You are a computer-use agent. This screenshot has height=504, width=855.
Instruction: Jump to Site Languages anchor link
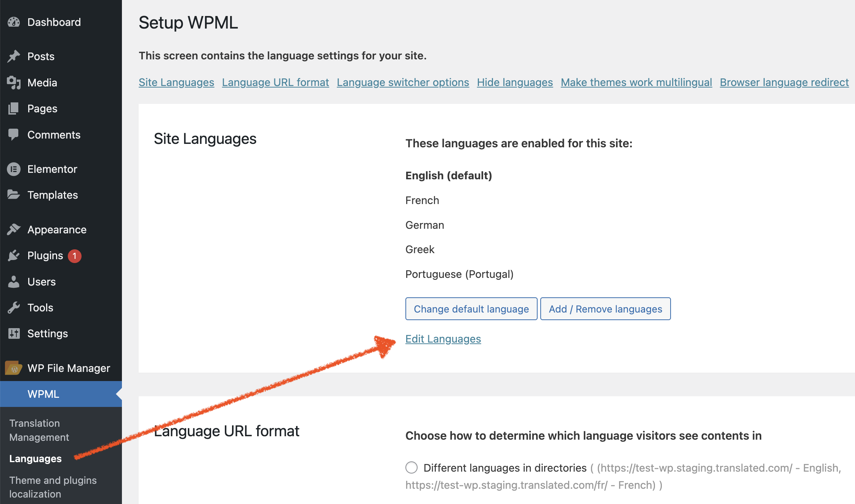176,82
